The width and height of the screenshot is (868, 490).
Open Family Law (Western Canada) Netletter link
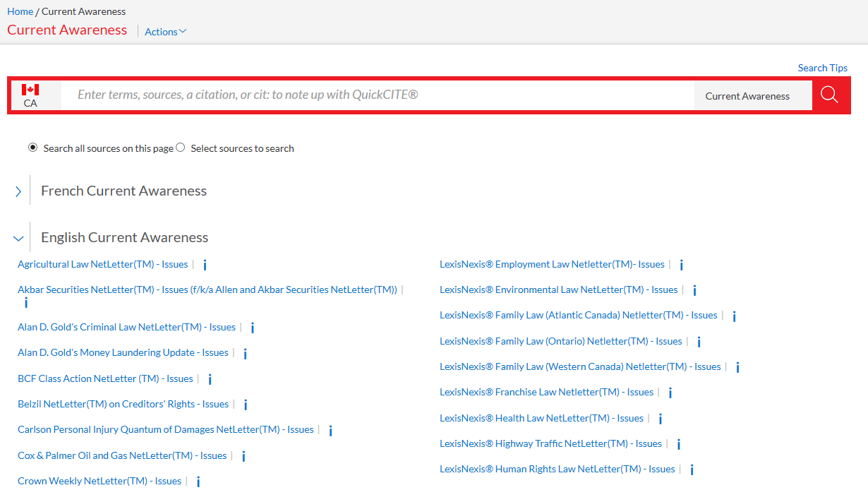pyautogui.click(x=580, y=366)
